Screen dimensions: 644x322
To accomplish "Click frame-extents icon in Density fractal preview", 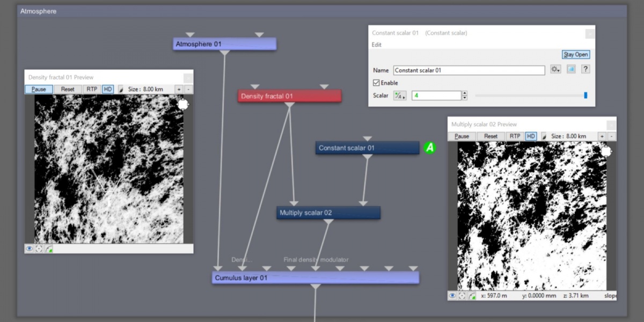I will 39,249.
